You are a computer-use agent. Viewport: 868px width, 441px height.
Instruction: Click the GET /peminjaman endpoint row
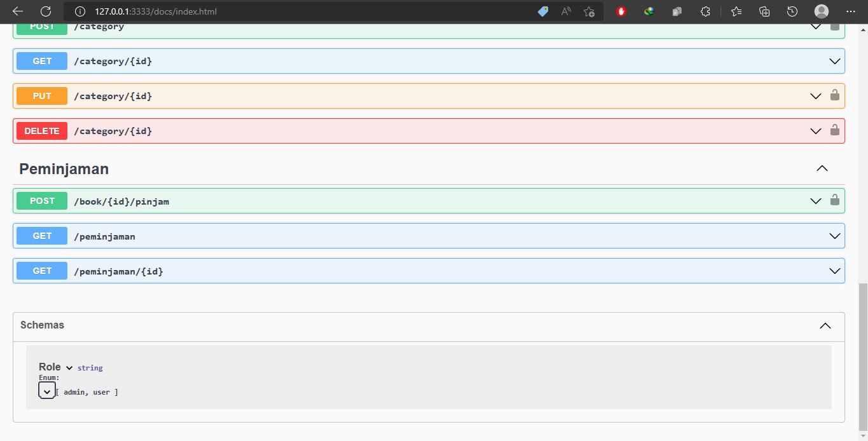[382, 236]
